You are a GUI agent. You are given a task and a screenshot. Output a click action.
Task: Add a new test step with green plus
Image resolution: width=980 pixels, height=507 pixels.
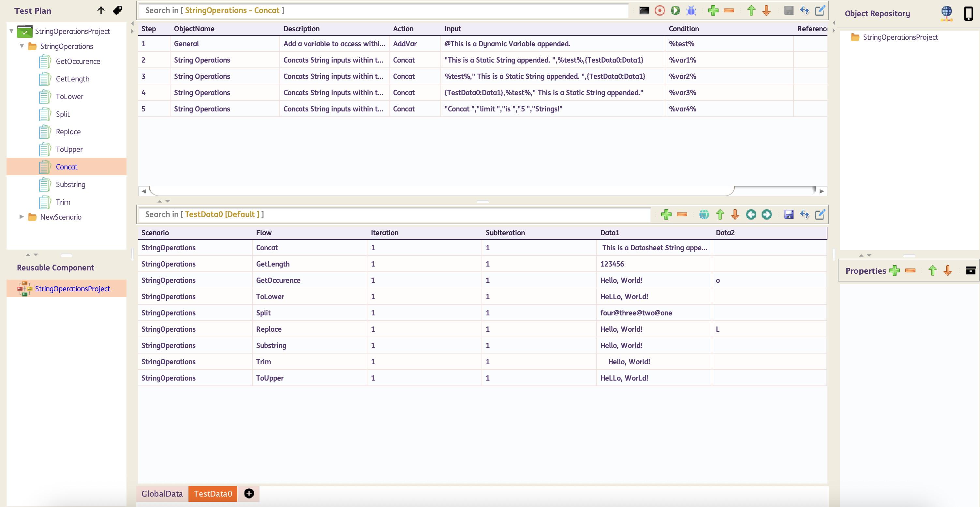coord(713,10)
